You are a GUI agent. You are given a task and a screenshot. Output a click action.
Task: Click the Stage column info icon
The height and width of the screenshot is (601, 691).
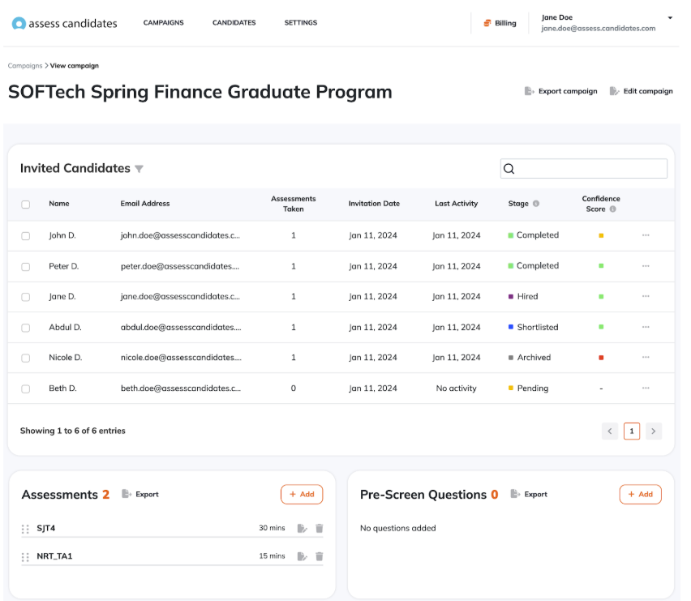[536, 204]
